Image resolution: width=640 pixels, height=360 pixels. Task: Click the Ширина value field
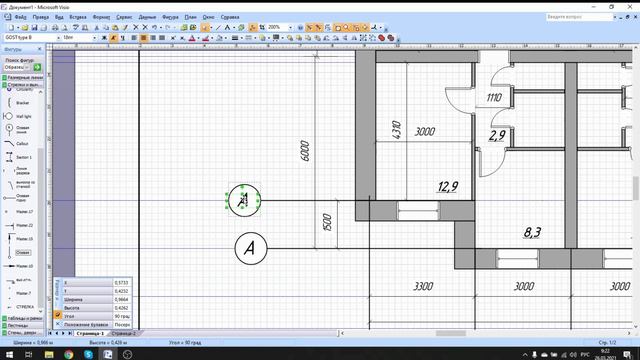122,299
